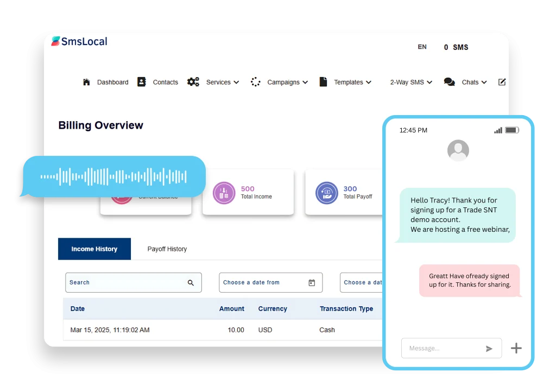
Task: Click the Contacts person icon
Action: [x=142, y=82]
